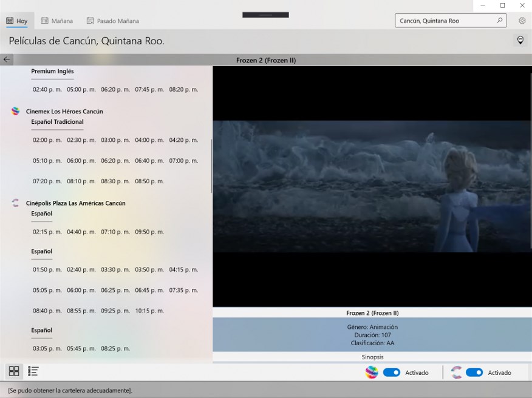Screen dimensions: 532x398
Task: Select the 10:15 p. m. showtime
Action: click(x=149, y=311)
